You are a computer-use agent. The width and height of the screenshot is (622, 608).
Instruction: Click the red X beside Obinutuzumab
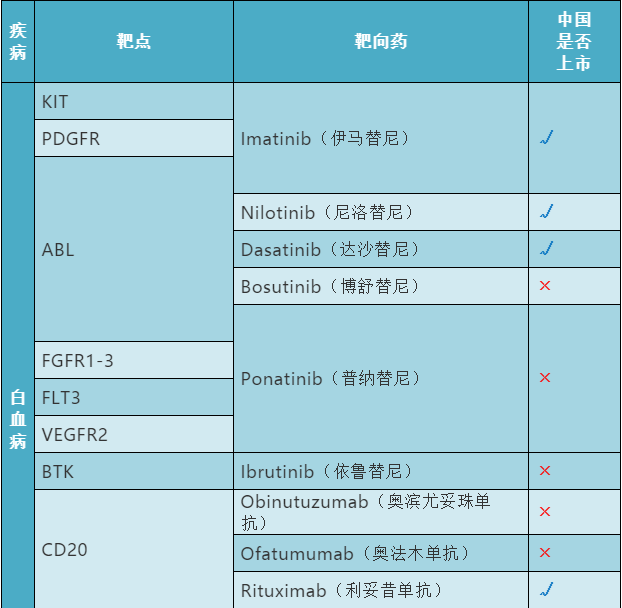[545, 512]
